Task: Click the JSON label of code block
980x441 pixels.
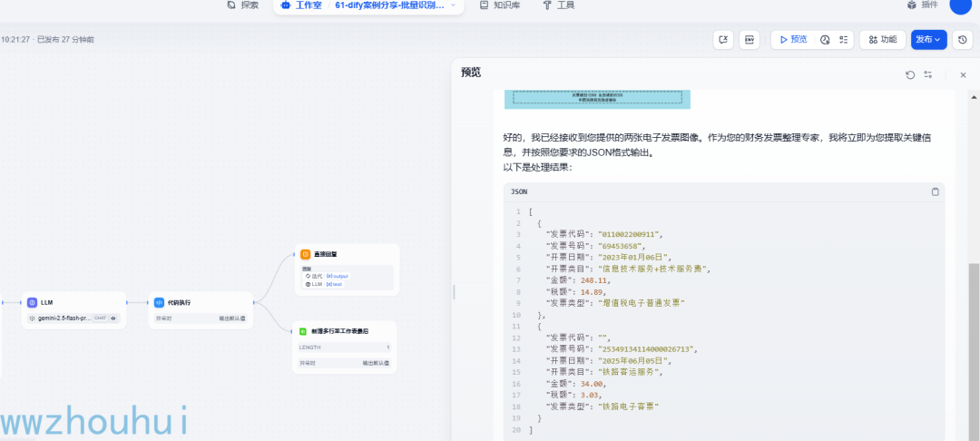Action: tap(519, 191)
